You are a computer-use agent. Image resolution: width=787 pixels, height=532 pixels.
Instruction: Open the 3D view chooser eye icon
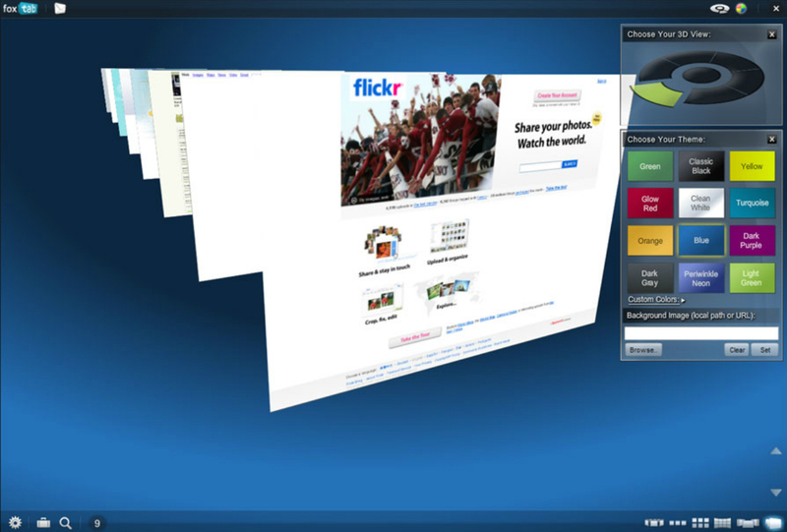click(719, 8)
